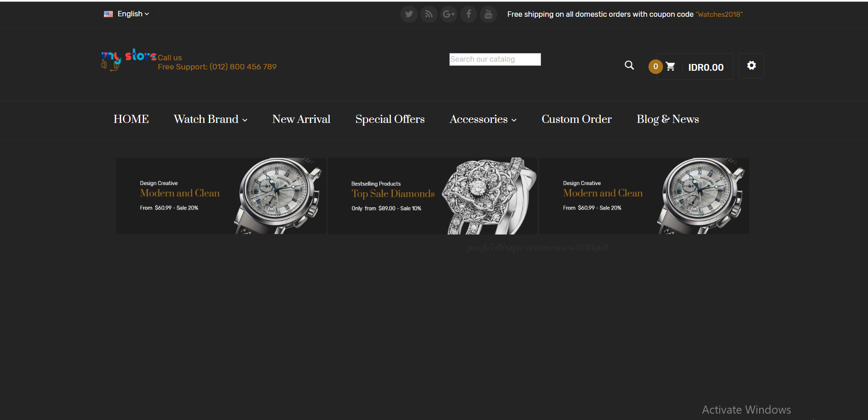
Task: Click the US flag language icon
Action: [108, 14]
